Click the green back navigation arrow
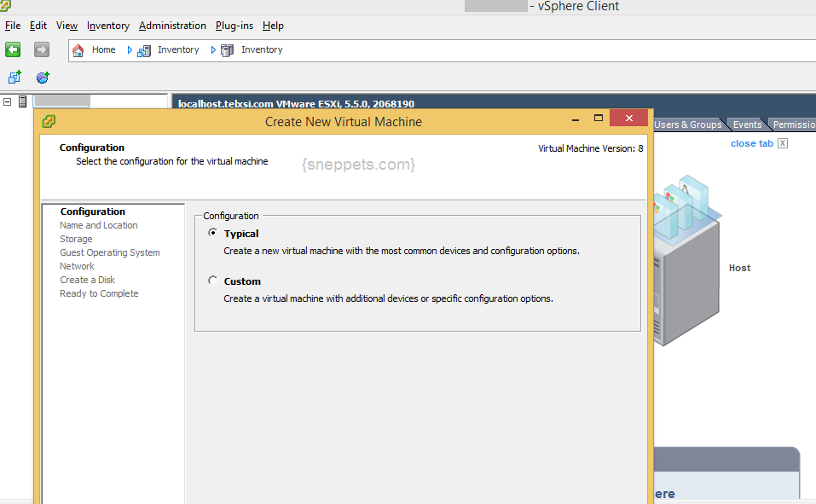 point(13,49)
